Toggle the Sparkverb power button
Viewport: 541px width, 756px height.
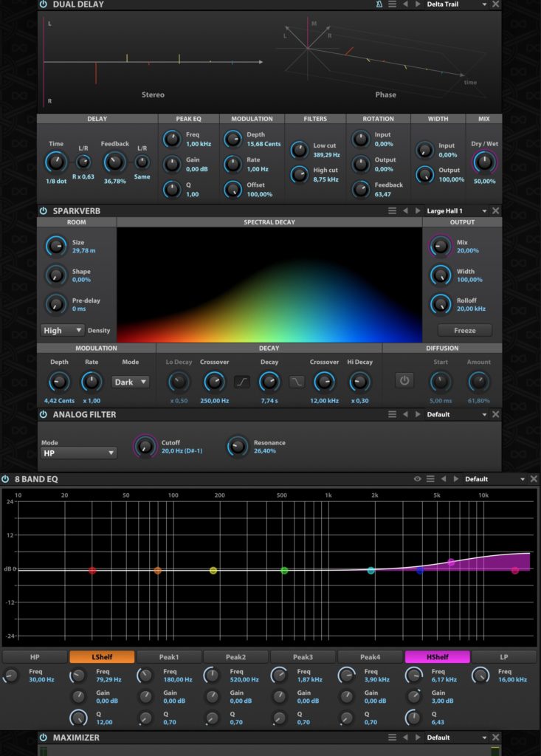[x=44, y=210]
